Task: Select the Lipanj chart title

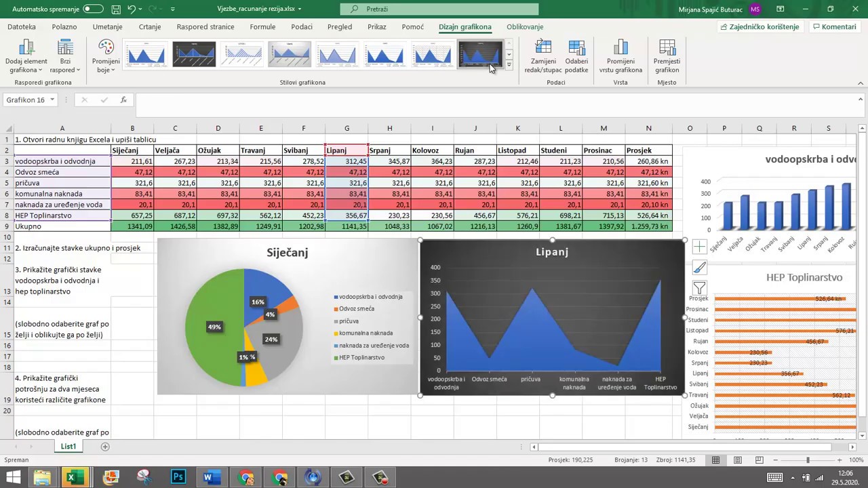Action: pyautogui.click(x=552, y=251)
